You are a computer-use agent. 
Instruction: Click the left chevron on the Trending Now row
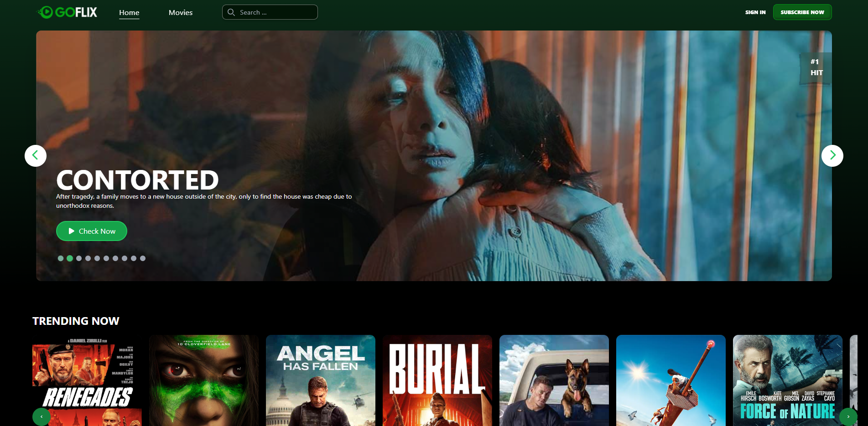[42, 416]
